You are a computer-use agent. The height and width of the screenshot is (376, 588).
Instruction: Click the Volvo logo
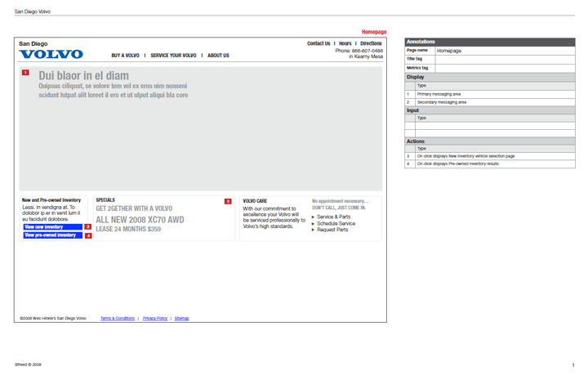pyautogui.click(x=51, y=55)
